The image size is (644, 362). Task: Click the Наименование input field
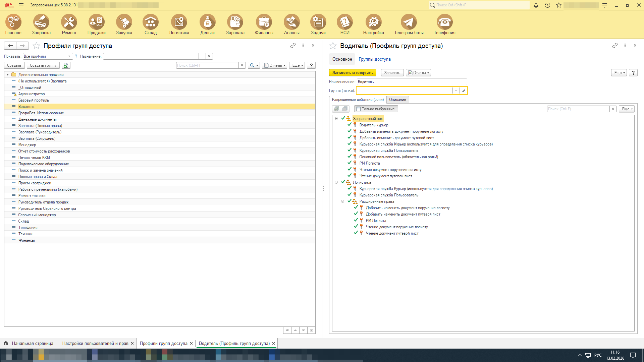tap(412, 82)
